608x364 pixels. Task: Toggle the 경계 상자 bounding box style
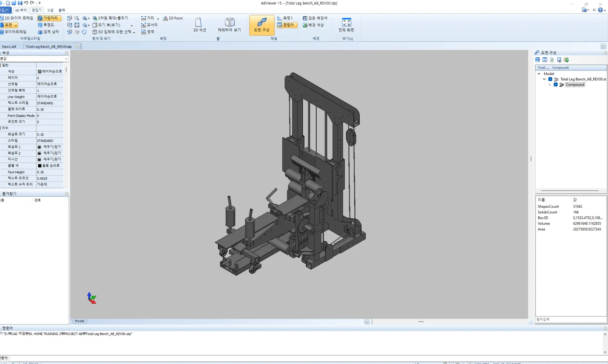[x=48, y=32]
